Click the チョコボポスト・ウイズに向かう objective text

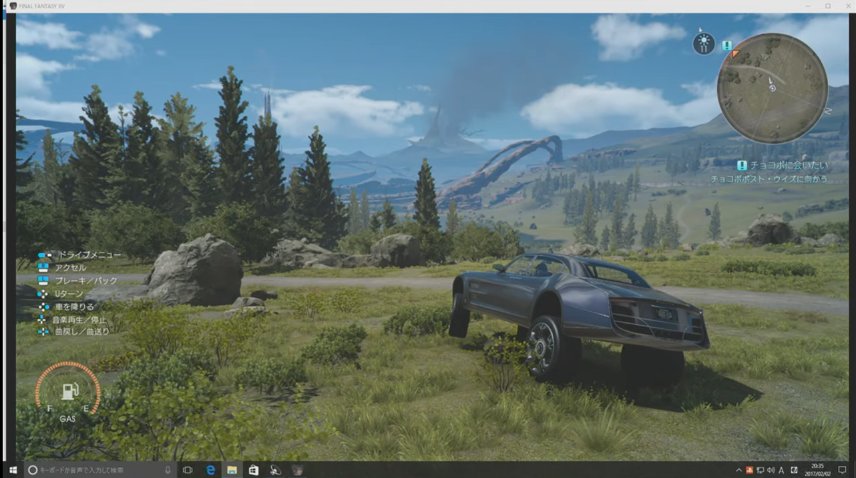(x=769, y=179)
